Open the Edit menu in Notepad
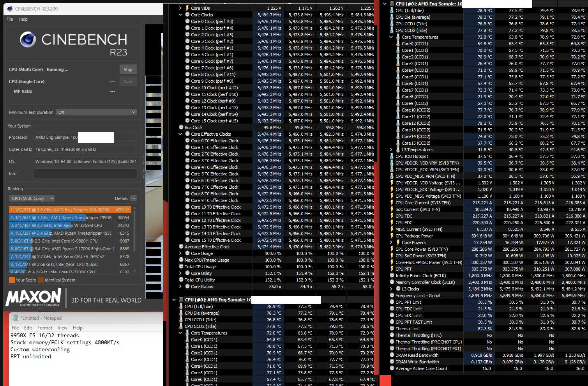The width and height of the screenshot is (588, 386). (28, 328)
